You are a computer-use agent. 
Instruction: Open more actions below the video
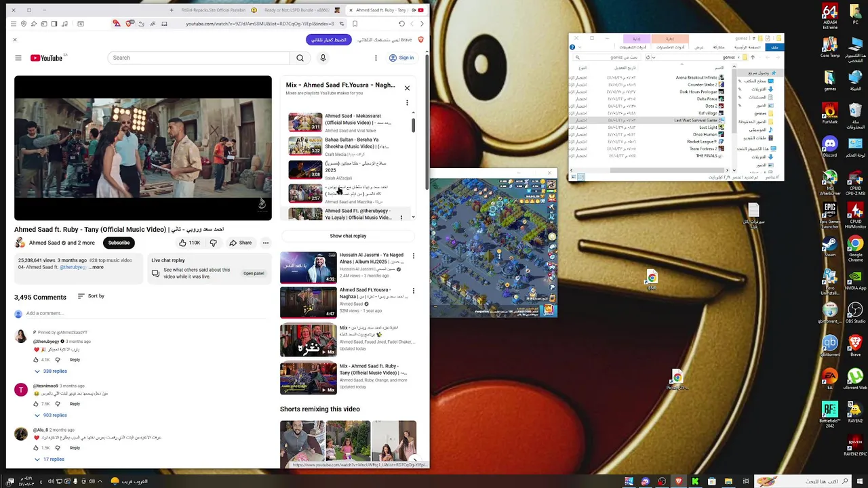tap(266, 243)
